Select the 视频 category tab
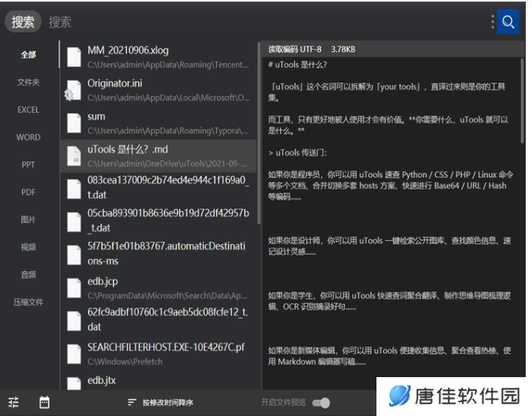The image size is (532, 416). [29, 247]
